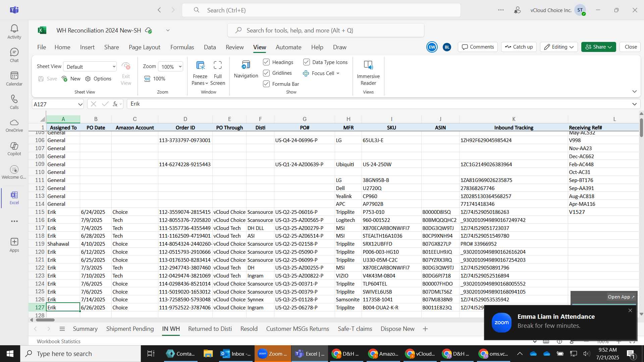This screenshot has width=644, height=362.
Task: Open File Explorer from taskbar
Action: tap(208, 354)
